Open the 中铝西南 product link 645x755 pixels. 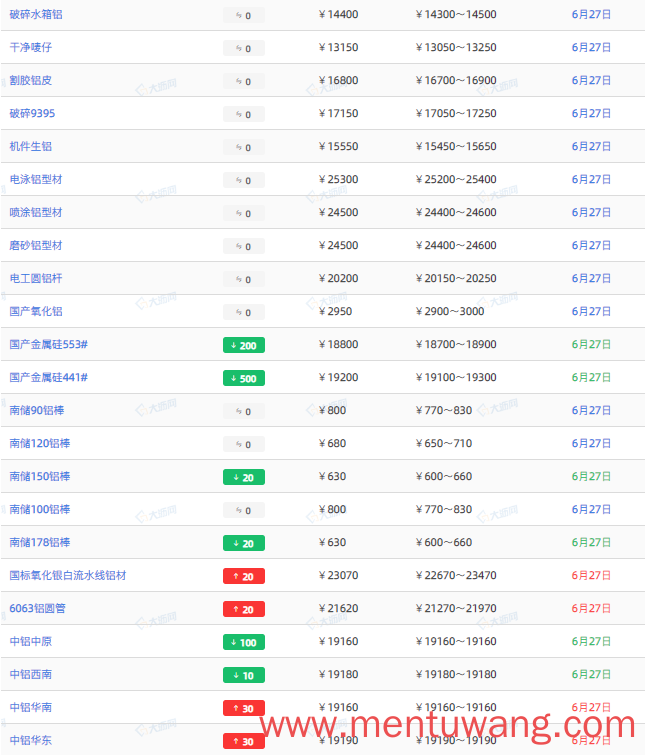[31, 674]
